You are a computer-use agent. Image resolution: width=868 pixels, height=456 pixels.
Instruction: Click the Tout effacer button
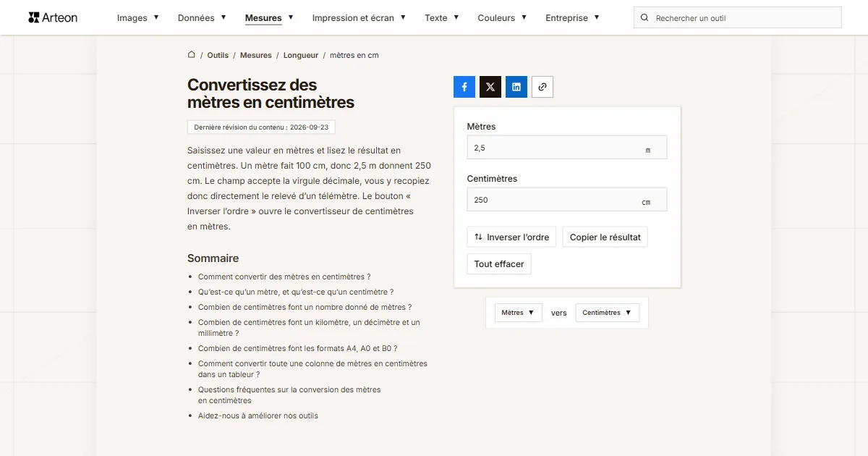(x=499, y=264)
